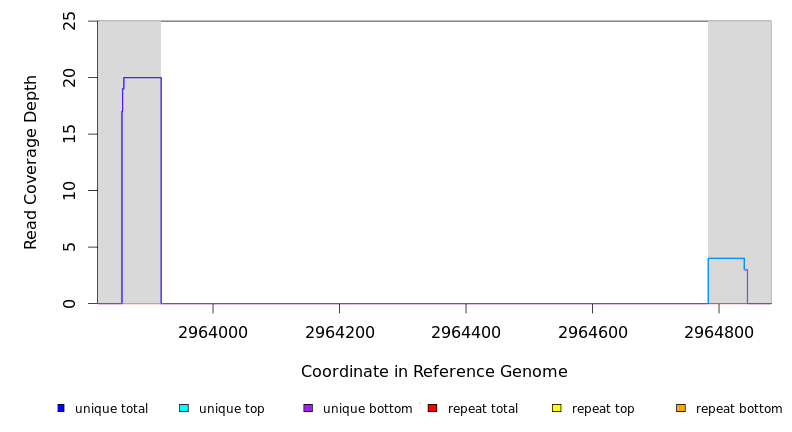Viewport: 792px width, 432px height.
Task: Click the 10 tick label on y-axis
Action: [69, 190]
